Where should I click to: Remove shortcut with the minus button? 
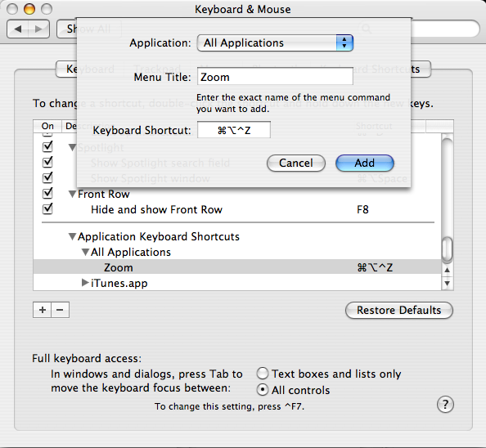60,310
